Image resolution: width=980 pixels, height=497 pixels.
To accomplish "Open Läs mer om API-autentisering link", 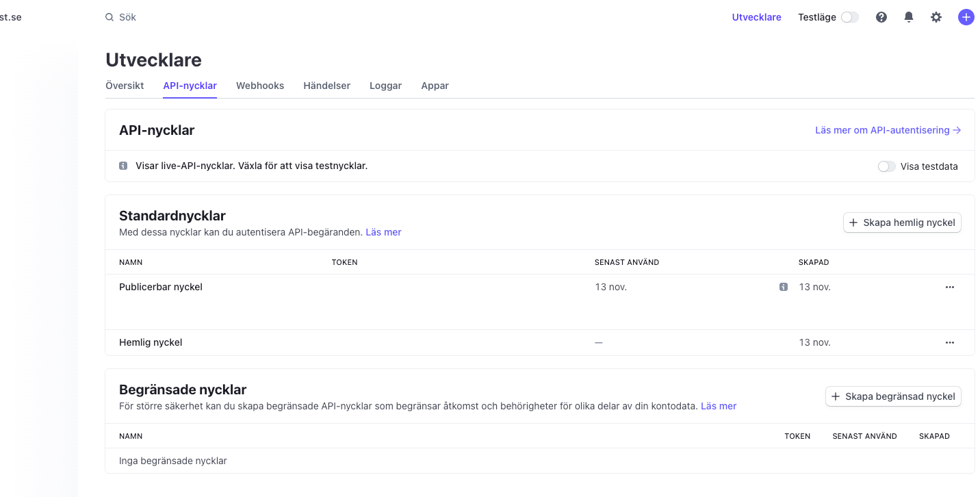I will pos(888,130).
